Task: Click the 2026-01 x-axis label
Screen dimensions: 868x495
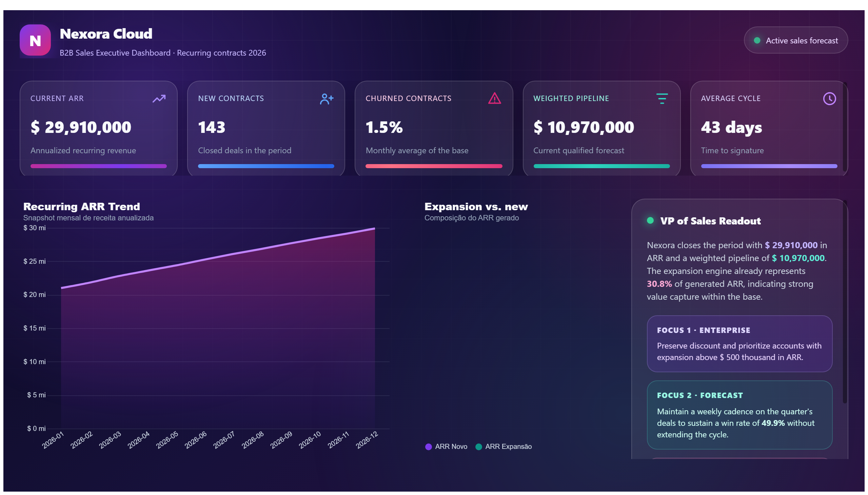Action: pos(53,440)
